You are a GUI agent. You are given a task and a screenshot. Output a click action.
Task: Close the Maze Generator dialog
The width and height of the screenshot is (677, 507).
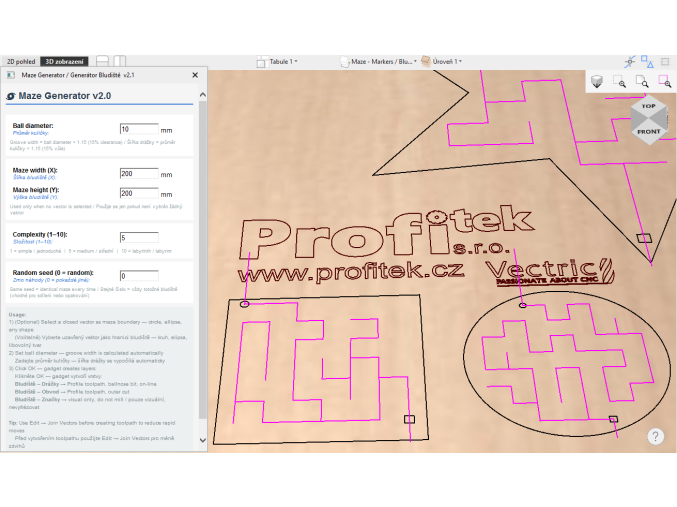point(195,75)
